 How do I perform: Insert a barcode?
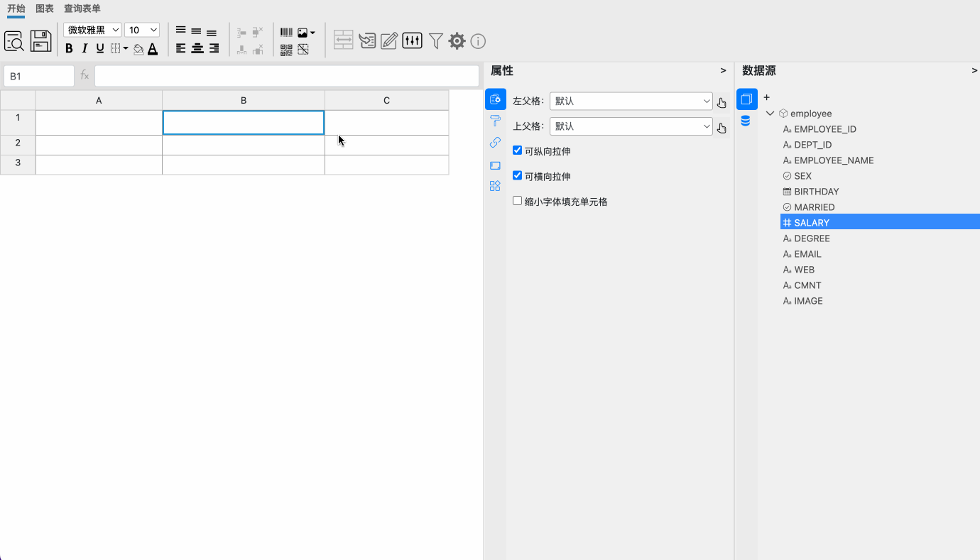286,33
